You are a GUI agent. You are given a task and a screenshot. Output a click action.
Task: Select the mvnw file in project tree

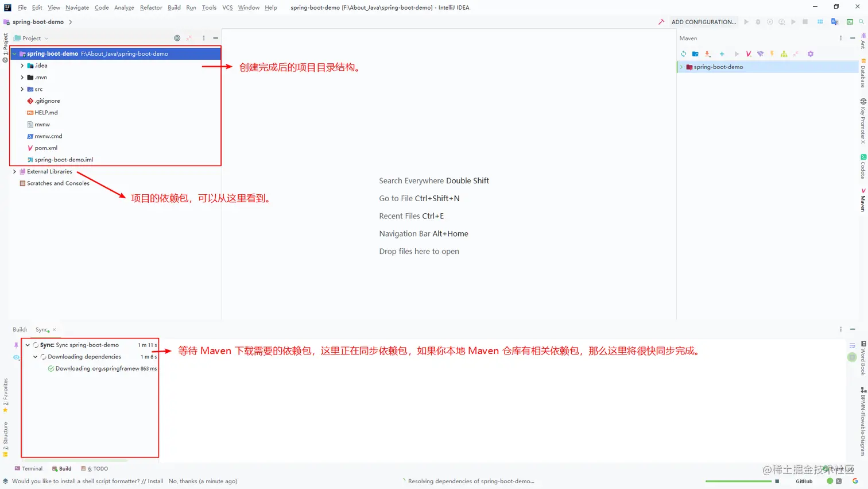(x=38, y=125)
